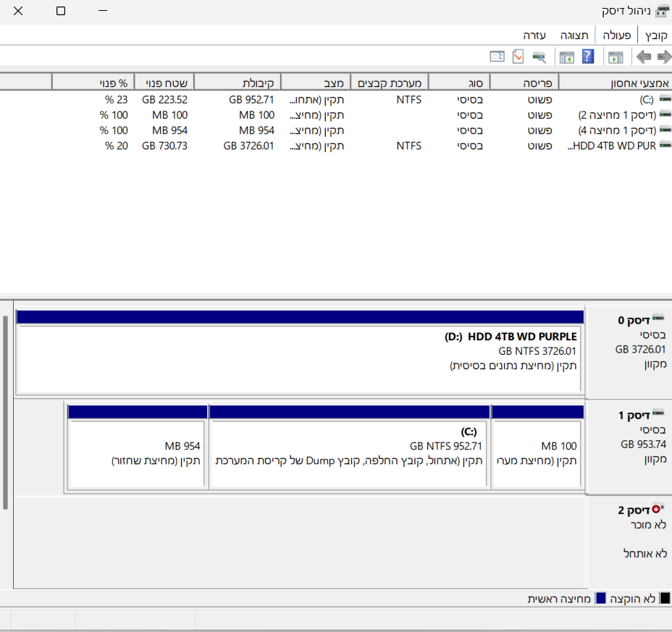Click the Forward navigation arrow icon
Image resolution: width=672 pixels, height=632 pixels.
(644, 56)
